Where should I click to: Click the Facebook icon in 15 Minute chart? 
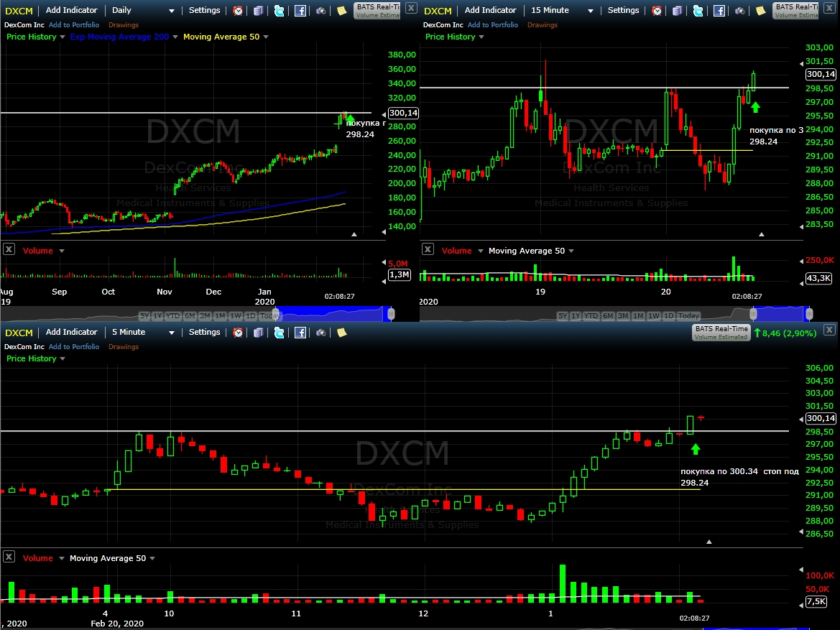pos(719,11)
